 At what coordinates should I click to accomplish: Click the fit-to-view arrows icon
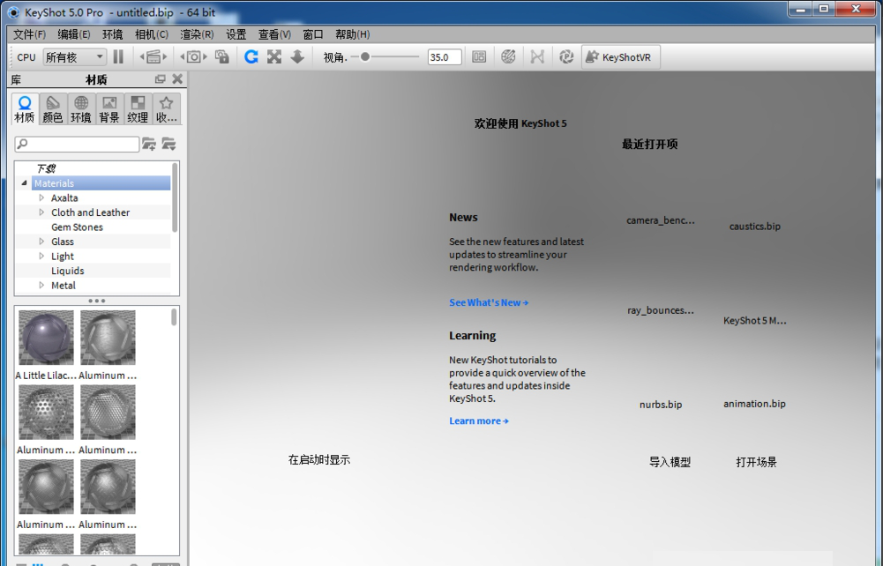point(274,56)
